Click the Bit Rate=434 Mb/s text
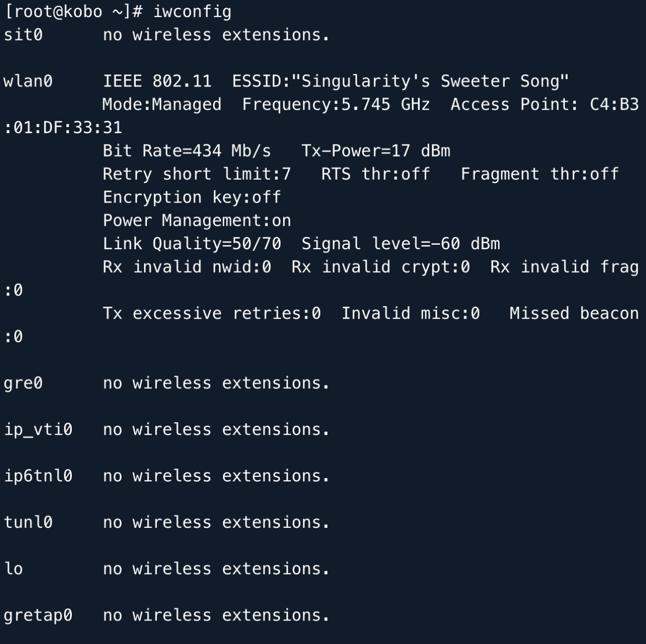 pos(187,151)
